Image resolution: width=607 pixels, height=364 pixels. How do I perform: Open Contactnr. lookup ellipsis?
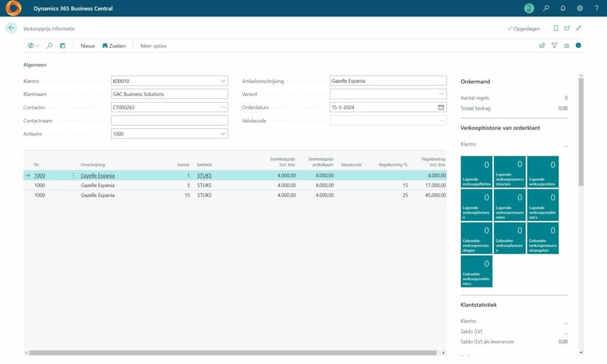point(223,107)
